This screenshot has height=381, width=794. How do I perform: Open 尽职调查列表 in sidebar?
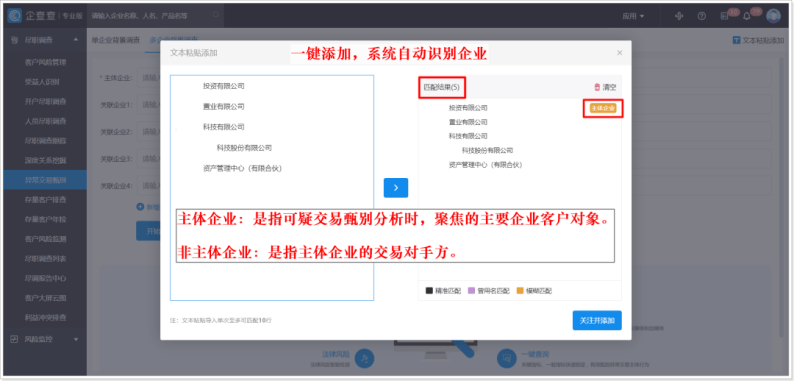[46, 258]
